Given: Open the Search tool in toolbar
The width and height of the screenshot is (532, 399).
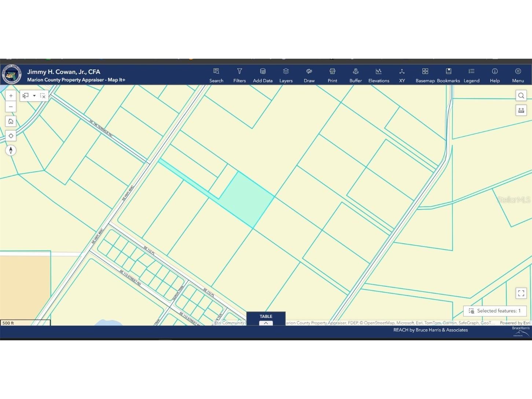Looking at the screenshot, I should (216, 75).
